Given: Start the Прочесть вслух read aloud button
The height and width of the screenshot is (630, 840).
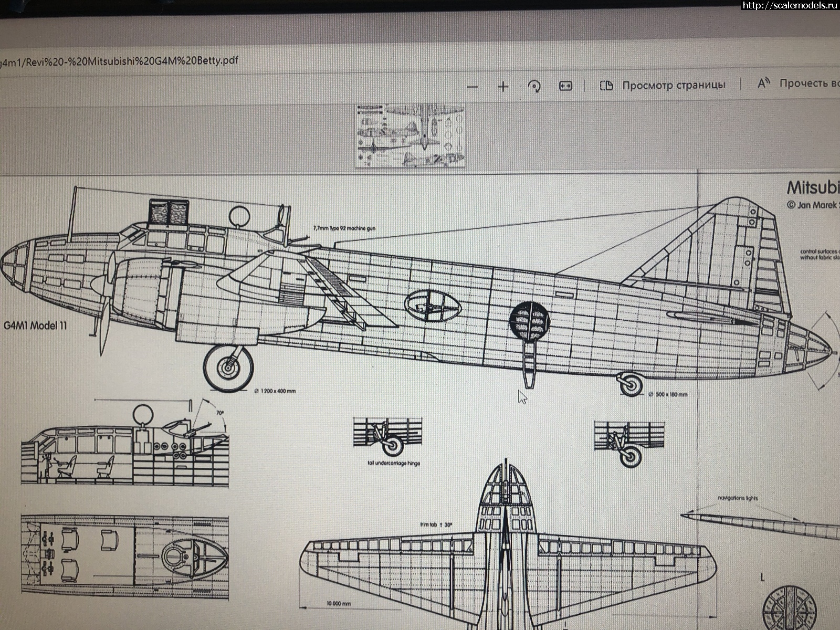Looking at the screenshot, I should pyautogui.click(x=798, y=83).
